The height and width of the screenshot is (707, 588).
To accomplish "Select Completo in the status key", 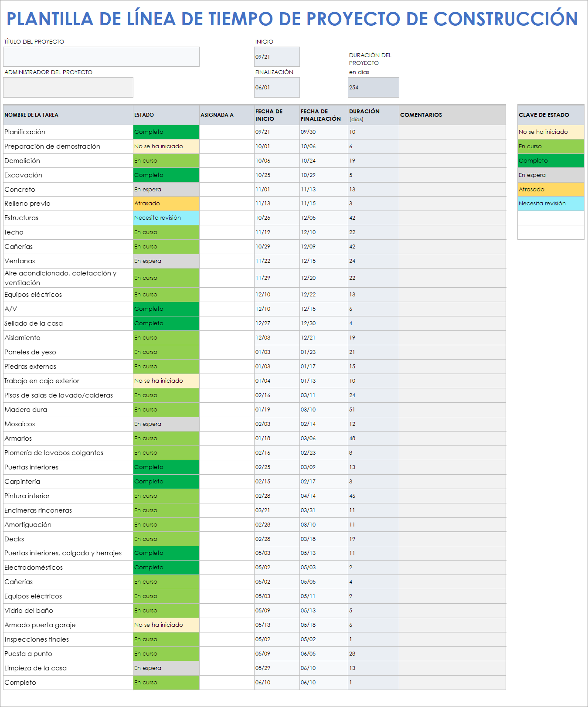I will click(551, 161).
